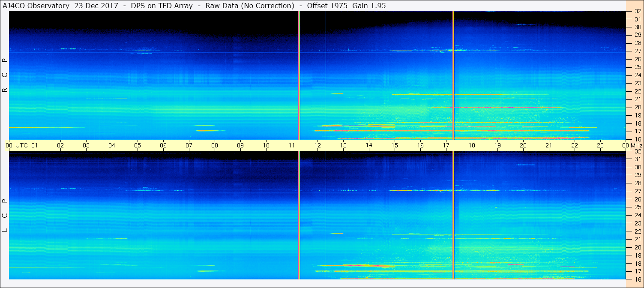
Task: Click hour "01" on the UTC axis
Action: point(35,145)
